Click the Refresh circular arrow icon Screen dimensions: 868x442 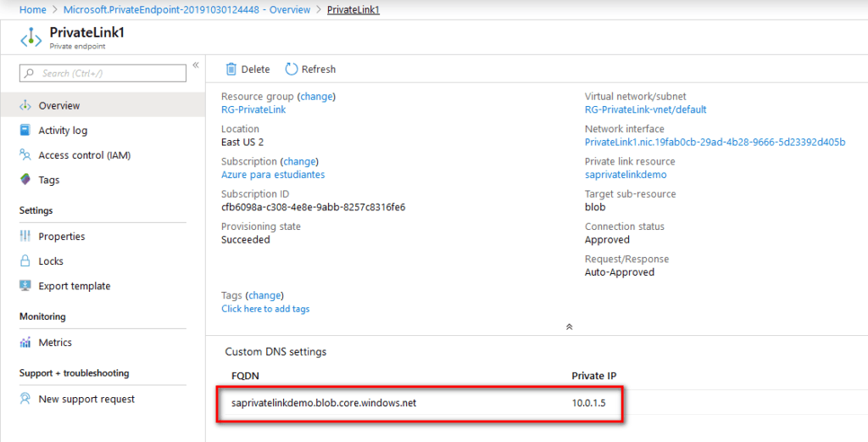pyautogui.click(x=292, y=70)
